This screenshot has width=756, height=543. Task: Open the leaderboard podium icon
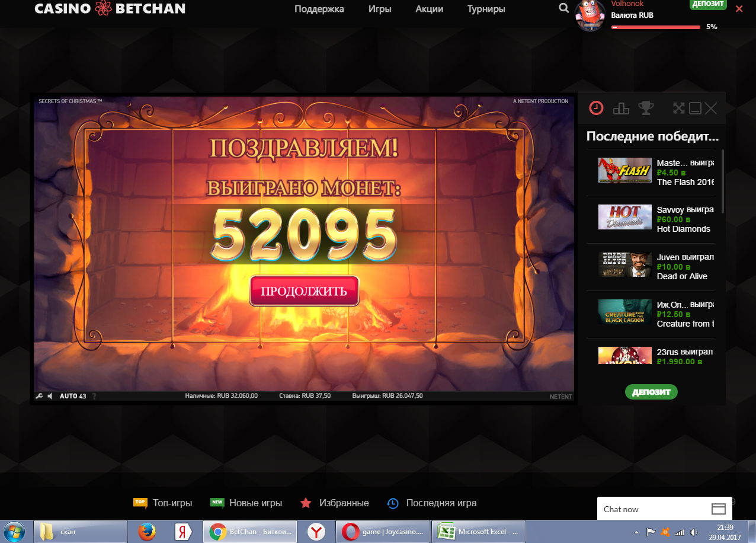pyautogui.click(x=620, y=108)
